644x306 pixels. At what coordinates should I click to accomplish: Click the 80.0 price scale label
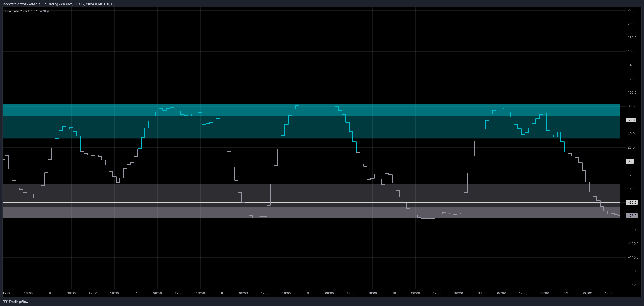pyautogui.click(x=631, y=106)
